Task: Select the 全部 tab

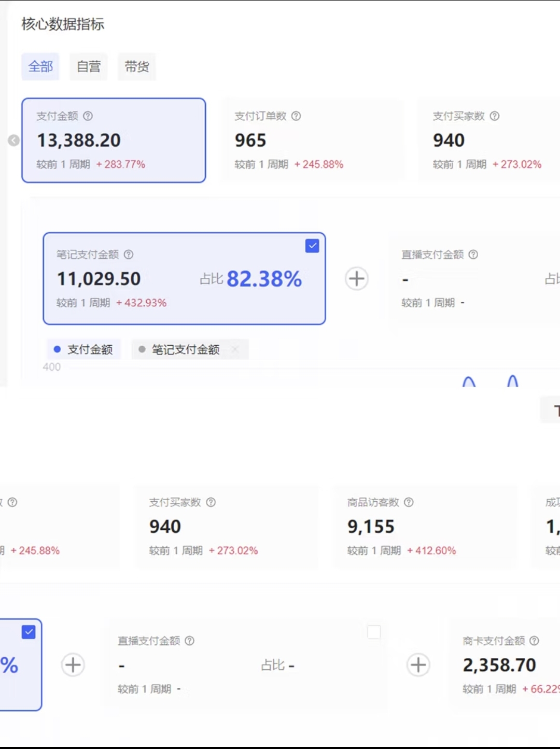Action: pyautogui.click(x=40, y=67)
